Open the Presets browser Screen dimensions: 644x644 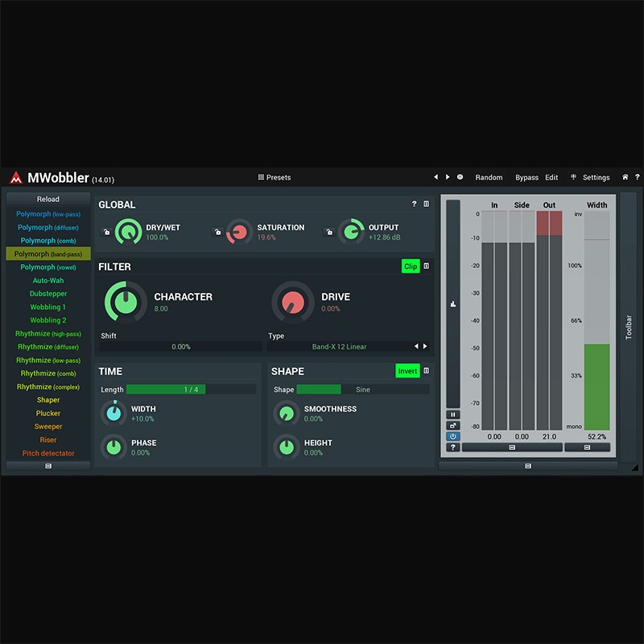[x=275, y=177]
